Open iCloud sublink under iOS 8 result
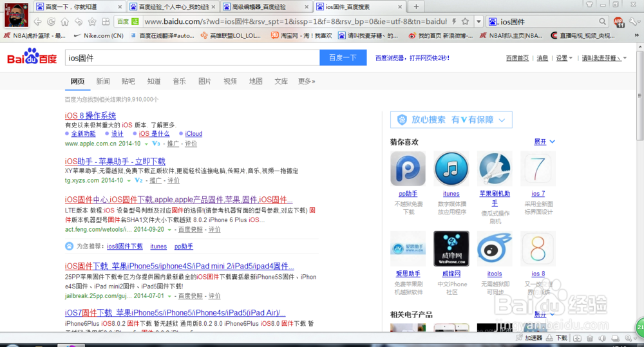Viewport: 644px width, 347px height. click(193, 133)
